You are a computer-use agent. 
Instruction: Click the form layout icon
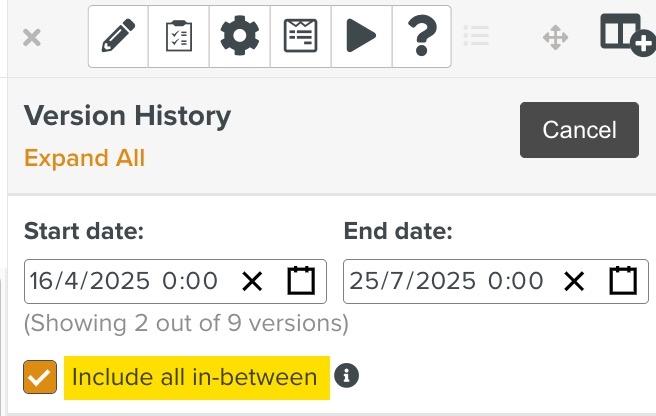[x=300, y=37]
